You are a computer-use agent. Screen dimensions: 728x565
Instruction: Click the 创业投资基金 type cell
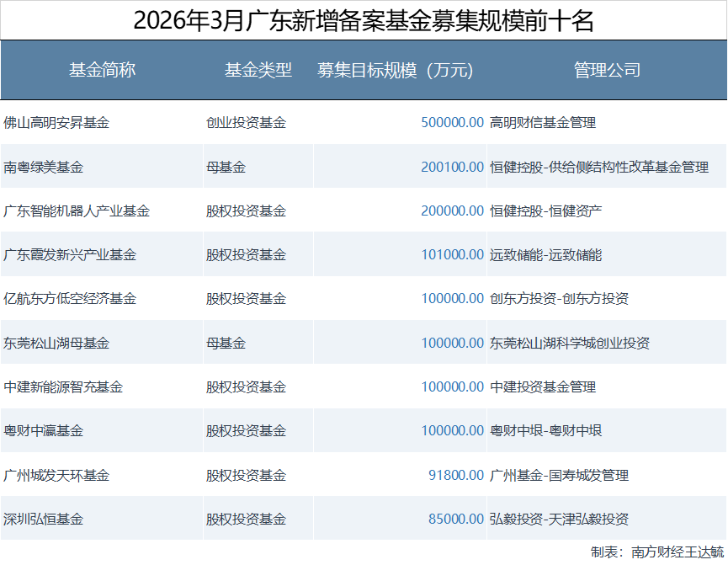coord(246,123)
